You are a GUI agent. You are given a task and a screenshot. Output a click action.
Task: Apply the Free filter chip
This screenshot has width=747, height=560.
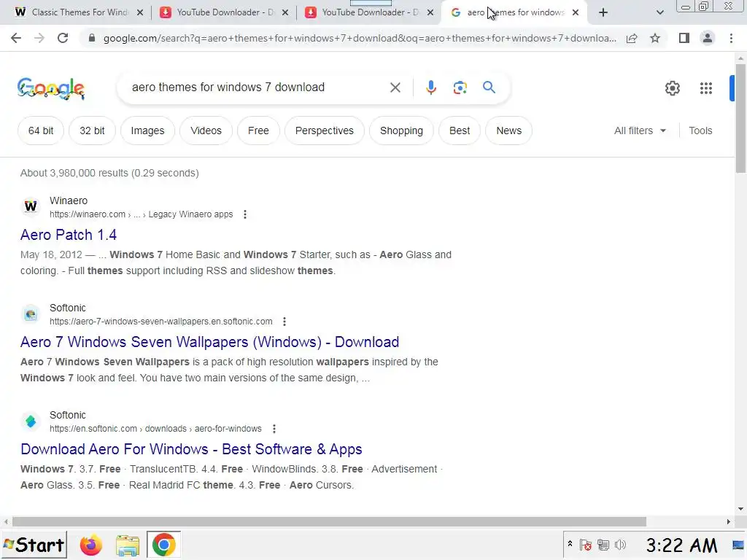258,131
